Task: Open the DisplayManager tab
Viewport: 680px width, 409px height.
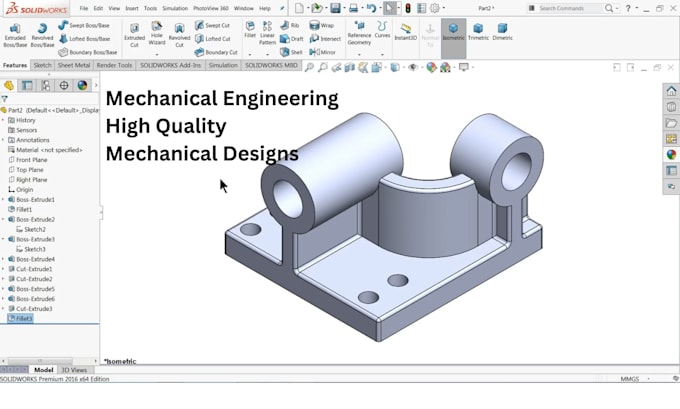Action: (82, 85)
